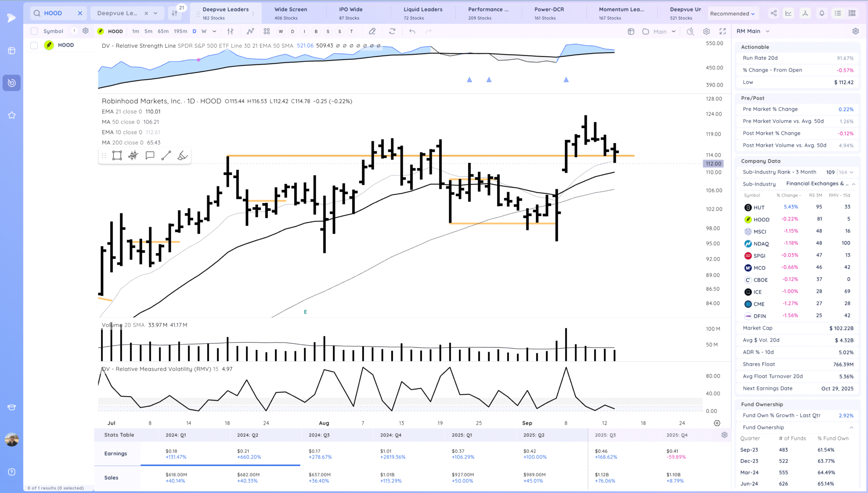Open the alerts bell icon
This screenshot has width=868, height=493.
tap(822, 13)
